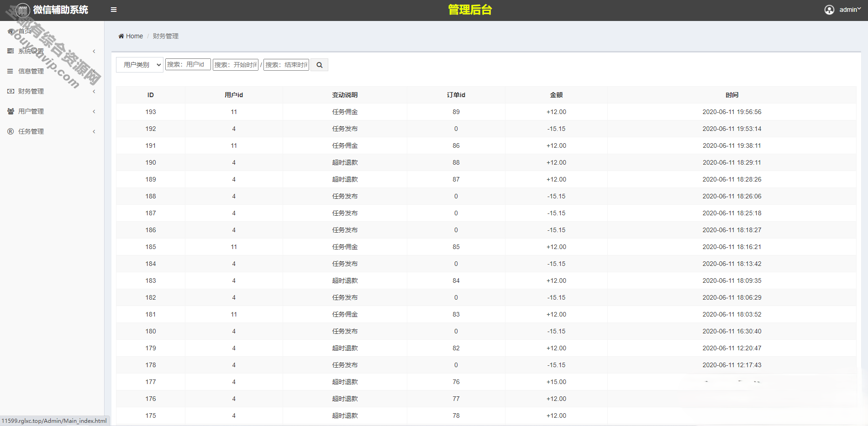The height and width of the screenshot is (426, 868).
Task: Open 系统设置 menu item
Action: click(31, 51)
